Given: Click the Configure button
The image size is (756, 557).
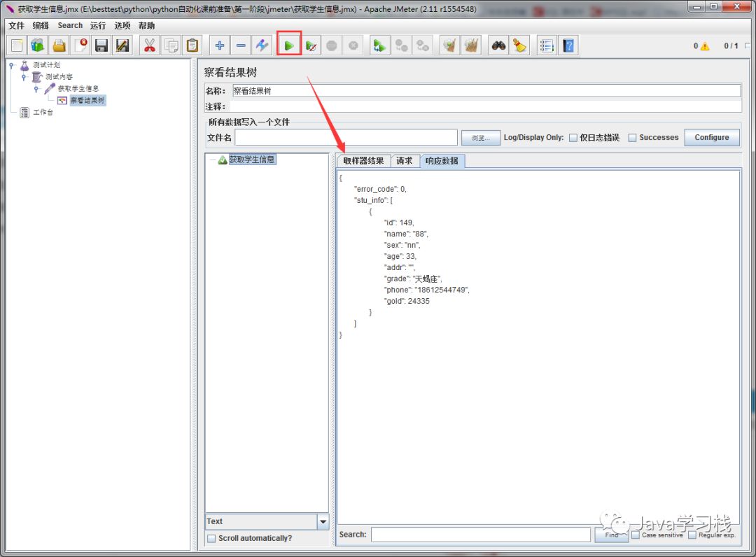Looking at the screenshot, I should [x=712, y=137].
